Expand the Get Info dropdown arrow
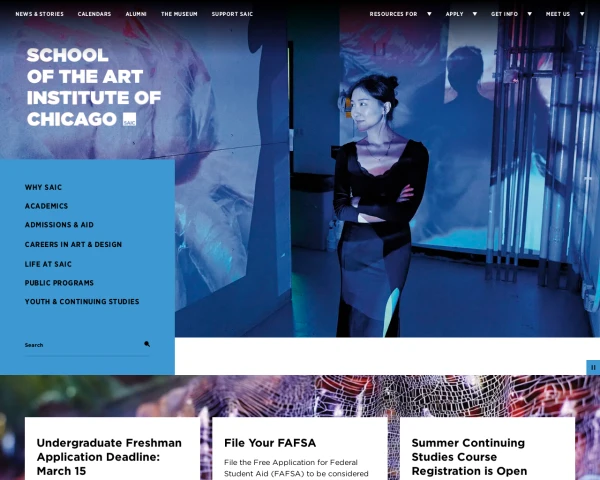The image size is (600, 480). tap(530, 14)
